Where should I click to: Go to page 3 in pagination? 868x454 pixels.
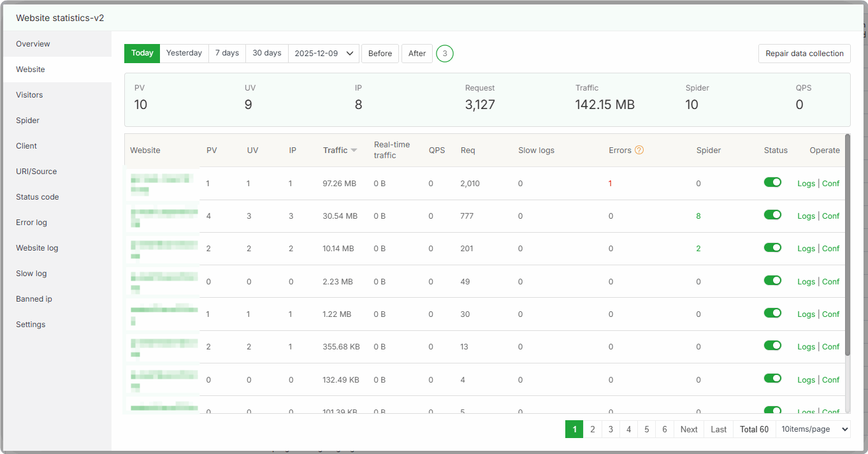[x=611, y=429]
